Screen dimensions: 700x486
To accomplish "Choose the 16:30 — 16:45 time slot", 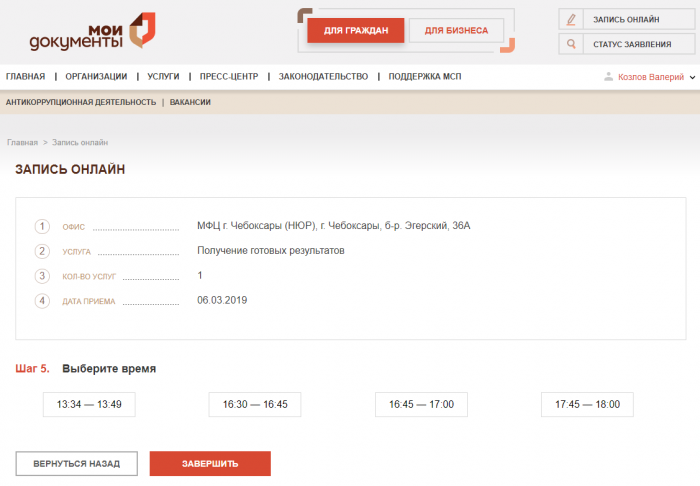I will point(255,404).
